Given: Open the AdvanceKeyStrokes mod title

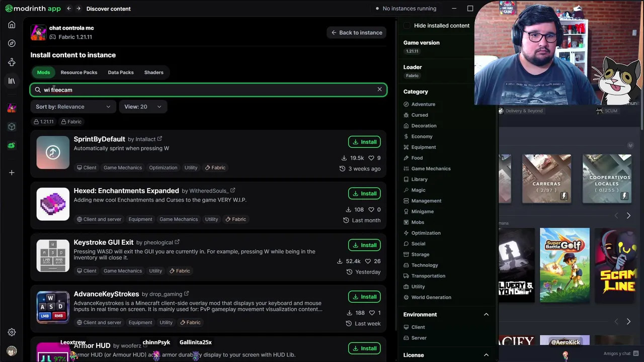Looking at the screenshot, I should 106,294.
